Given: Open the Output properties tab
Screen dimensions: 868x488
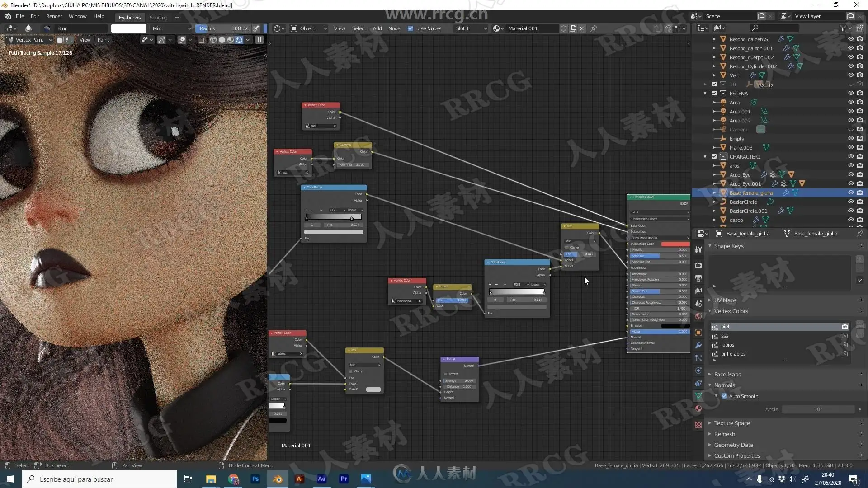Looking at the screenshot, I should point(698,278).
